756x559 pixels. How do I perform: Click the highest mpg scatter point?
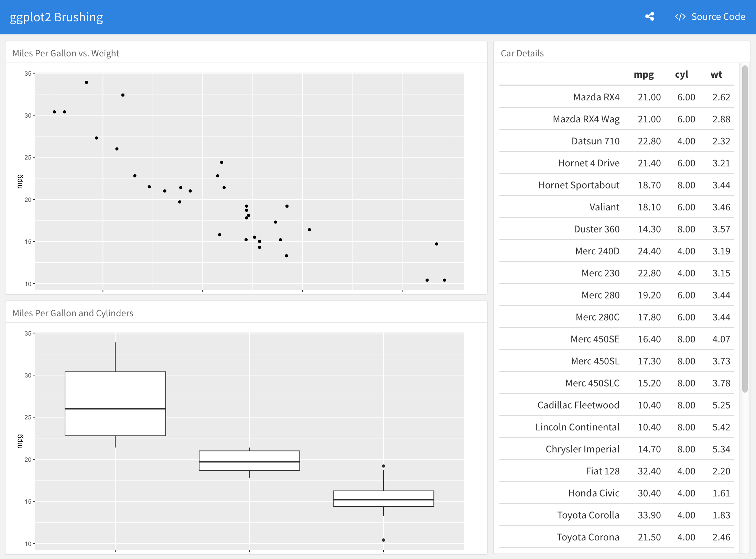[86, 83]
